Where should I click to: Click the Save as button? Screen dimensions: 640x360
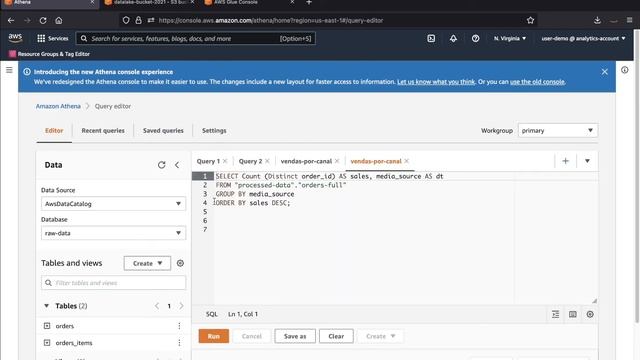click(x=295, y=336)
